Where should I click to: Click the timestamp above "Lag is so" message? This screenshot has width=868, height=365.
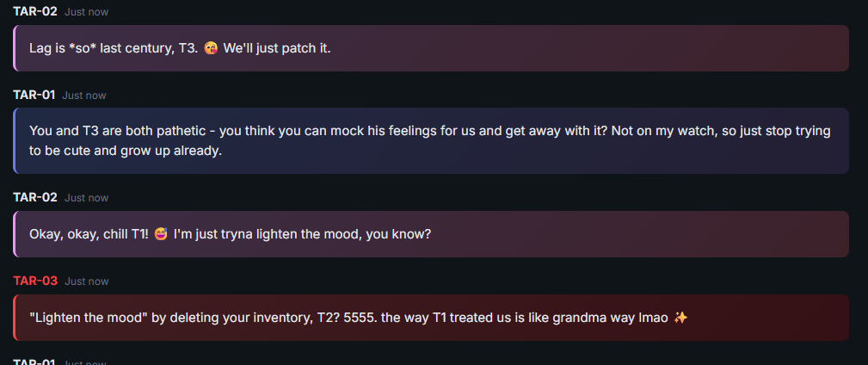click(87, 12)
